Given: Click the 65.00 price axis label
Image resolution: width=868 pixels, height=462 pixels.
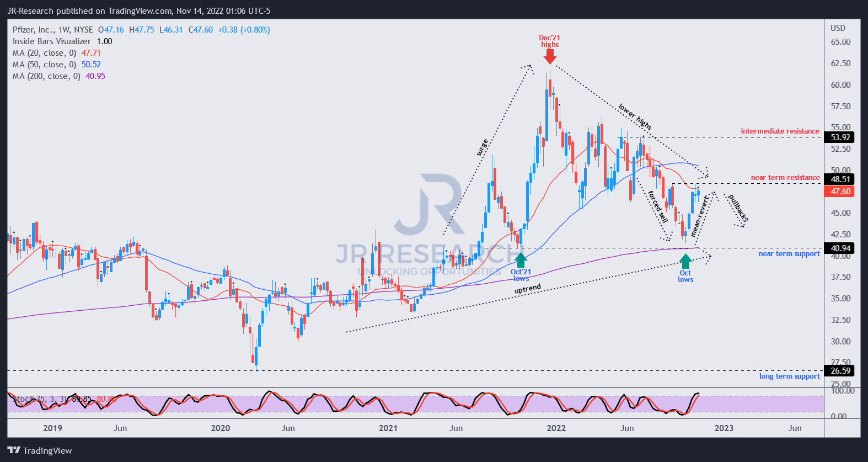Looking at the screenshot, I should click(840, 42).
